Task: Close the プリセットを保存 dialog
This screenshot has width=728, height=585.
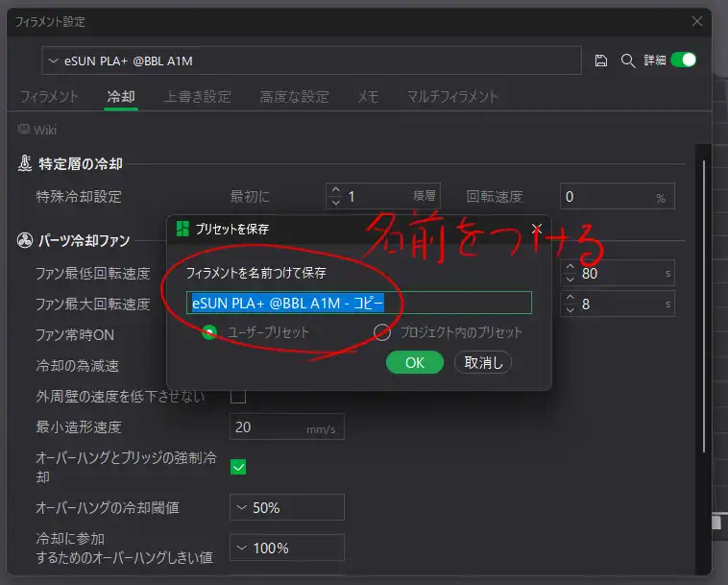Action: [x=537, y=230]
